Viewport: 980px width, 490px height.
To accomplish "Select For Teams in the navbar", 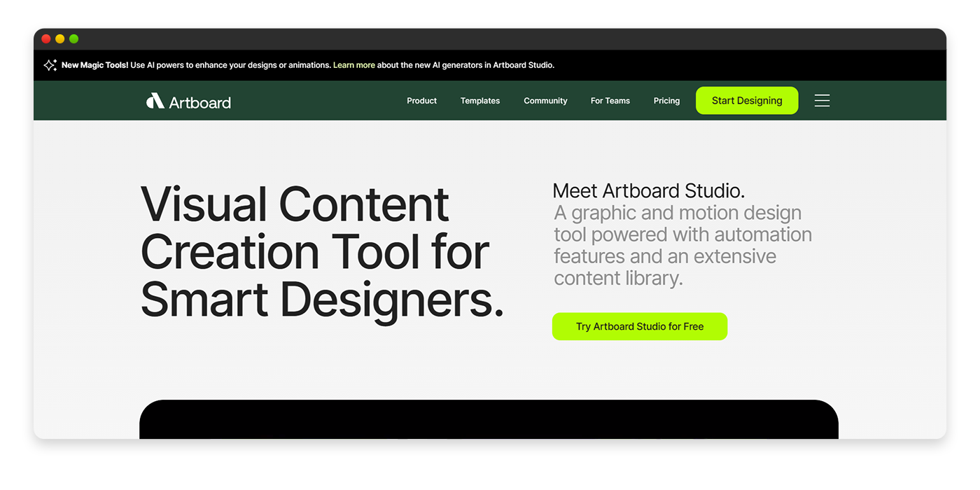I will click(610, 101).
